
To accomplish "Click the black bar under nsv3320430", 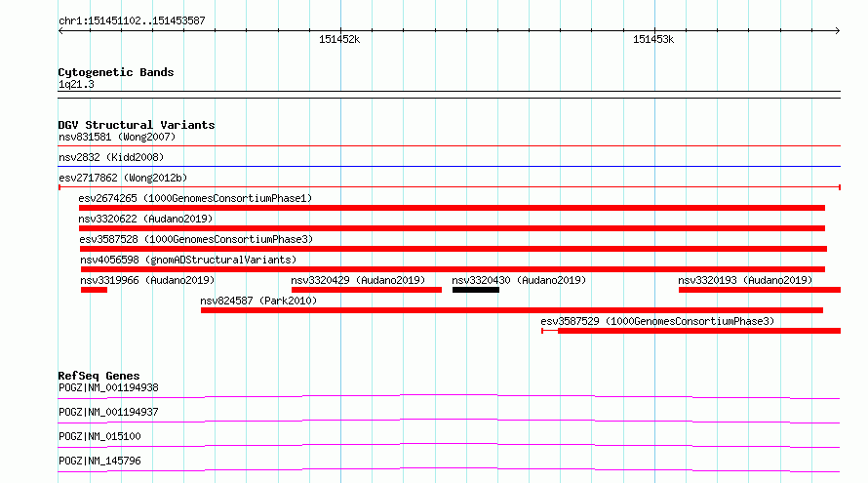I will point(476,290).
